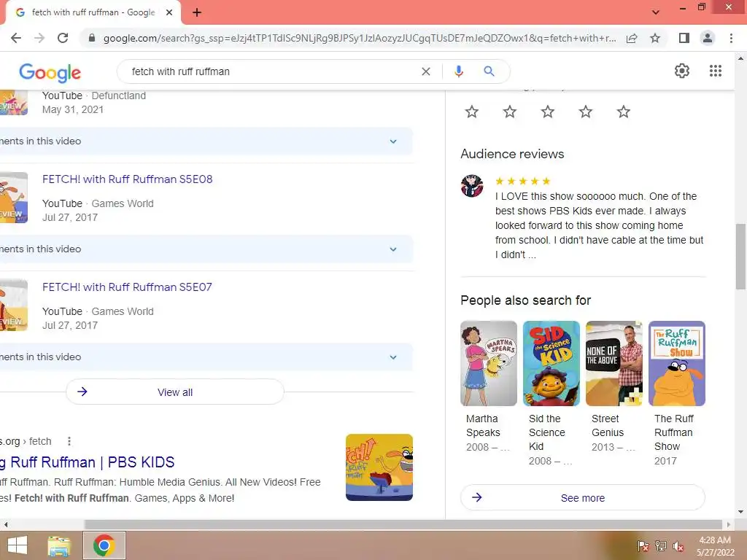Click the muted volume tray icon
The width and height of the screenshot is (747, 560).
pyautogui.click(x=678, y=546)
